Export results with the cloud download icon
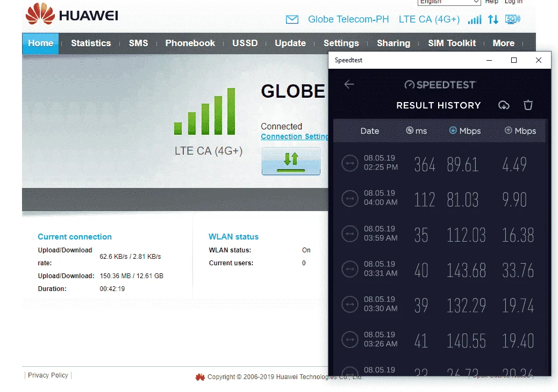The image size is (558, 392). [504, 105]
